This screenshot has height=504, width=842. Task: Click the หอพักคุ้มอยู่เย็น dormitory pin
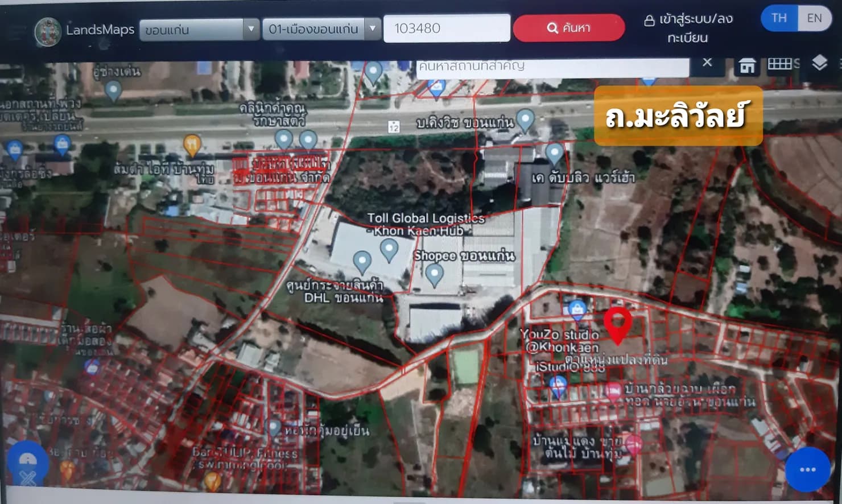tap(274, 427)
